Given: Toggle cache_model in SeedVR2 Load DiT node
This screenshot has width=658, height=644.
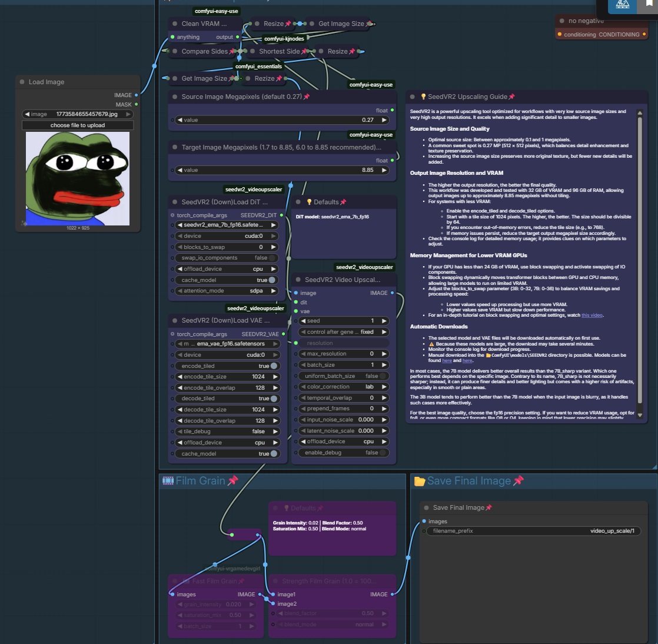Looking at the screenshot, I should [225, 280].
